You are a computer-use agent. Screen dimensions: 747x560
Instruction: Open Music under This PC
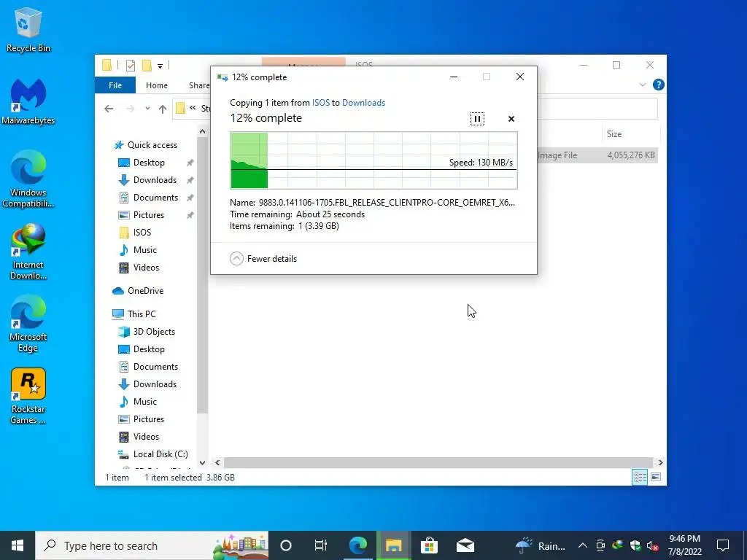138,402
